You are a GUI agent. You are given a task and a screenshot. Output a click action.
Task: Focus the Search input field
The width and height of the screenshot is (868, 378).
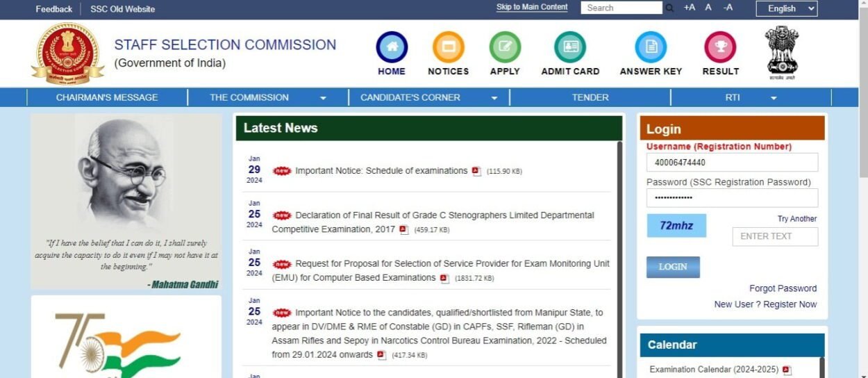pos(621,8)
